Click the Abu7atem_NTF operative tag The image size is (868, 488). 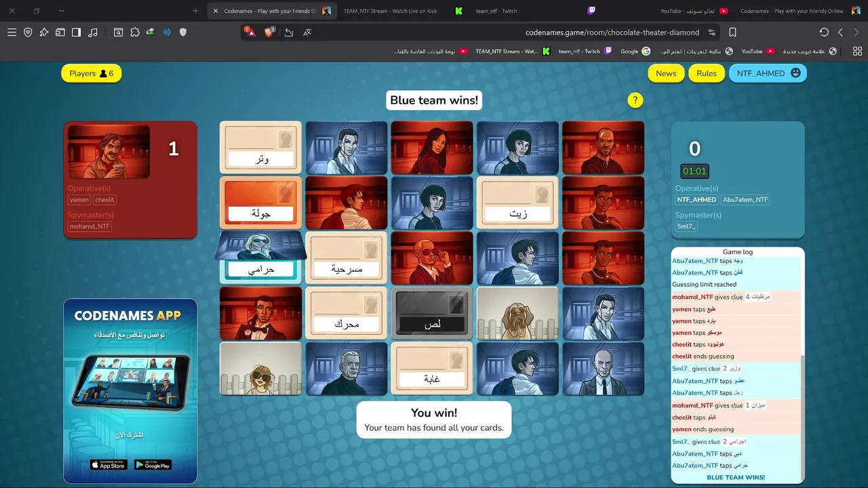click(745, 200)
